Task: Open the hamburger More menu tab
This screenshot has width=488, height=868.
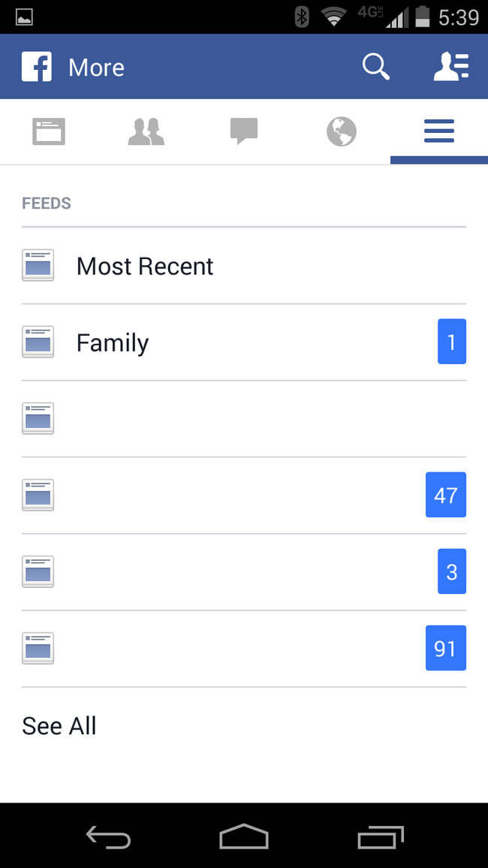Action: point(438,131)
